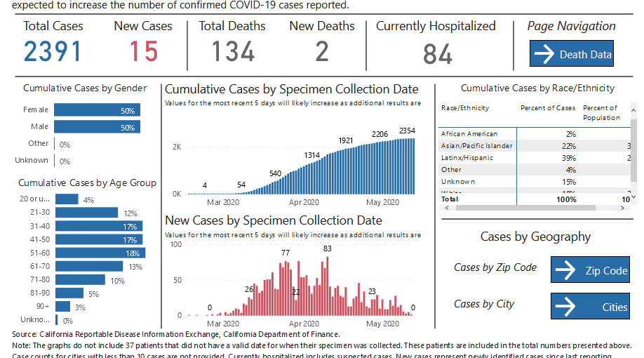This screenshot has width=644, height=358.
Task: Click the New Cases value 15
Action: coord(143,52)
